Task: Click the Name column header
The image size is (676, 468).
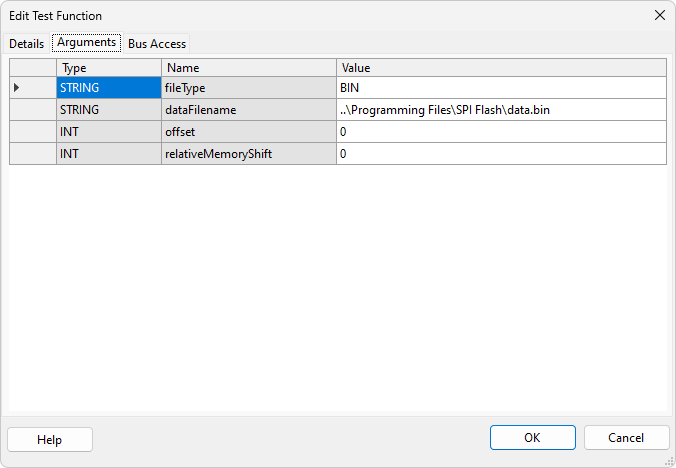Action: point(248,67)
